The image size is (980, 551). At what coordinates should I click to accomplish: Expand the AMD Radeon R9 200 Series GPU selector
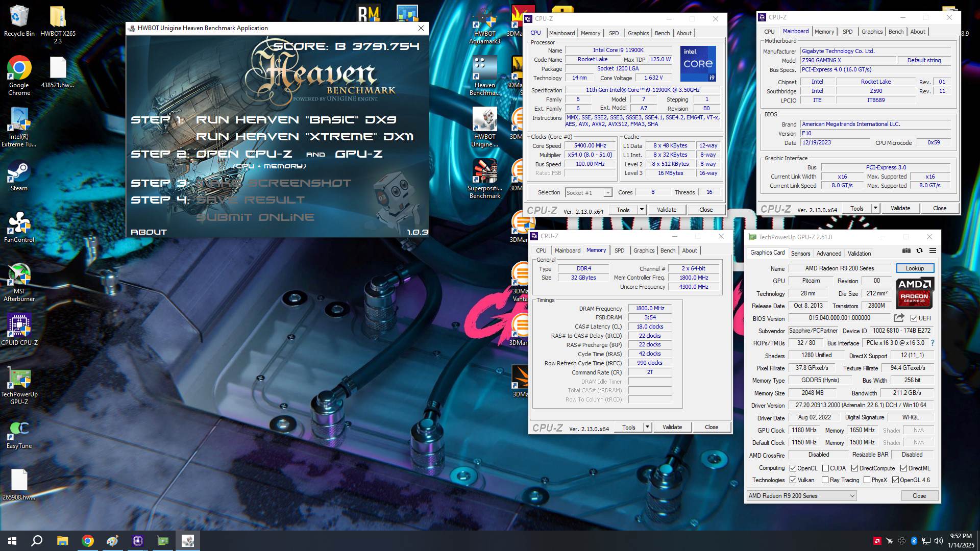coord(801,496)
